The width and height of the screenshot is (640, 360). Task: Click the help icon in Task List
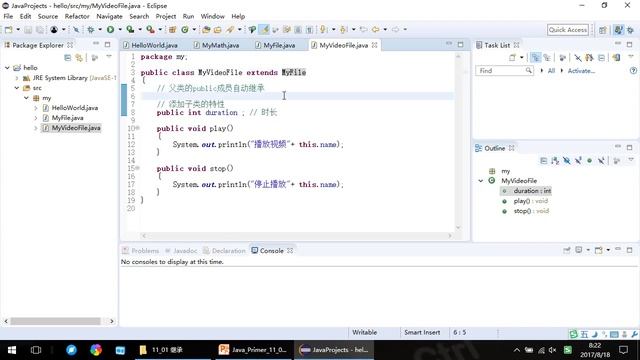[633, 71]
